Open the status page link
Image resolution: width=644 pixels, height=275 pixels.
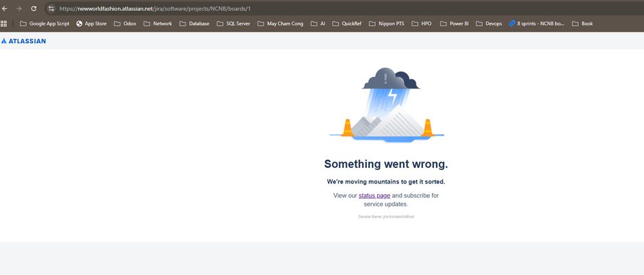(x=374, y=196)
